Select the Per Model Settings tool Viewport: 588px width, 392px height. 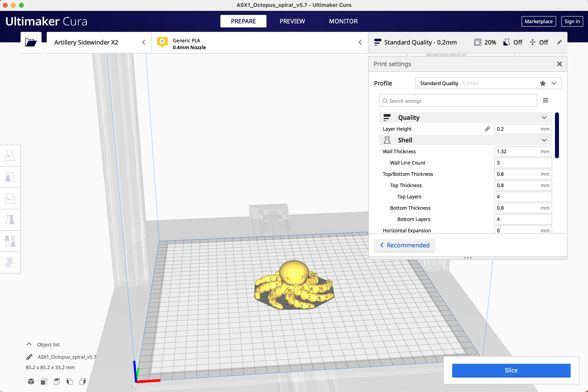tap(10, 241)
